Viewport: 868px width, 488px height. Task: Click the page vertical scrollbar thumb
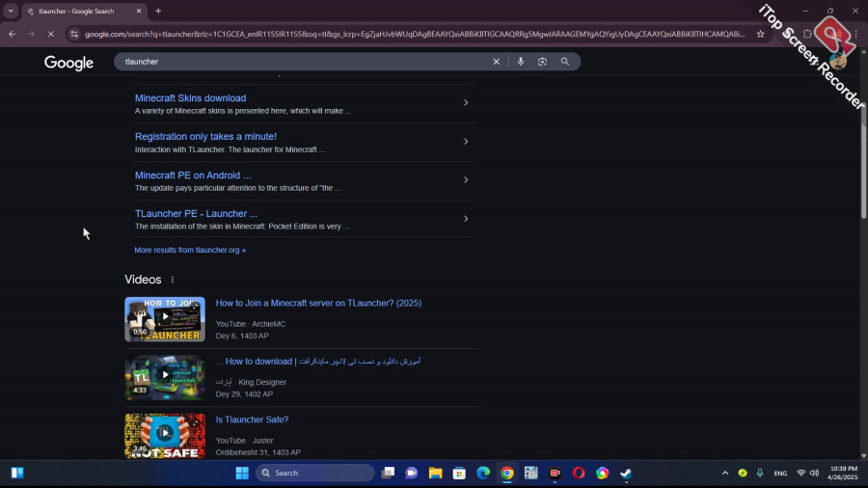[863, 162]
